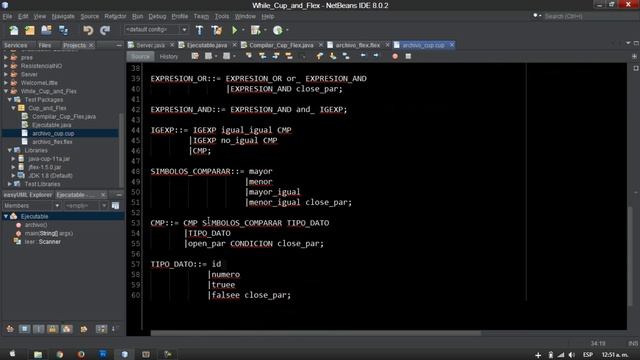Select Compilar_Cup_Flex.java in project tree
Screen dimensions: 640x360
(x=64, y=116)
